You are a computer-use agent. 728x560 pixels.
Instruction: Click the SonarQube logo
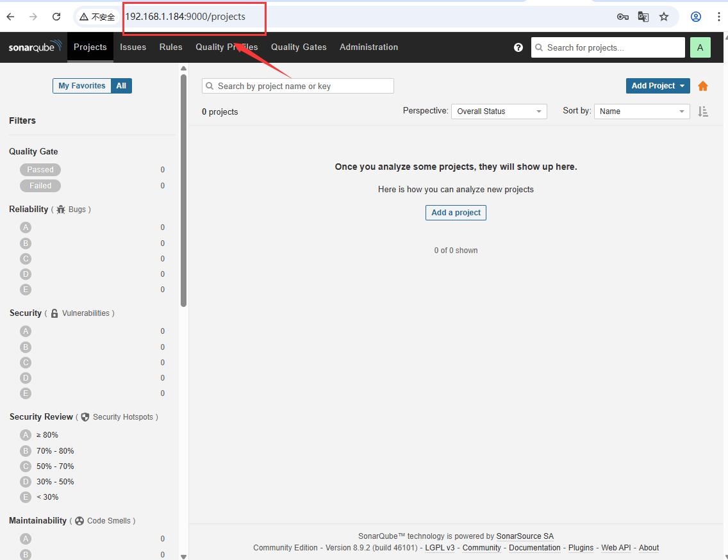point(35,47)
